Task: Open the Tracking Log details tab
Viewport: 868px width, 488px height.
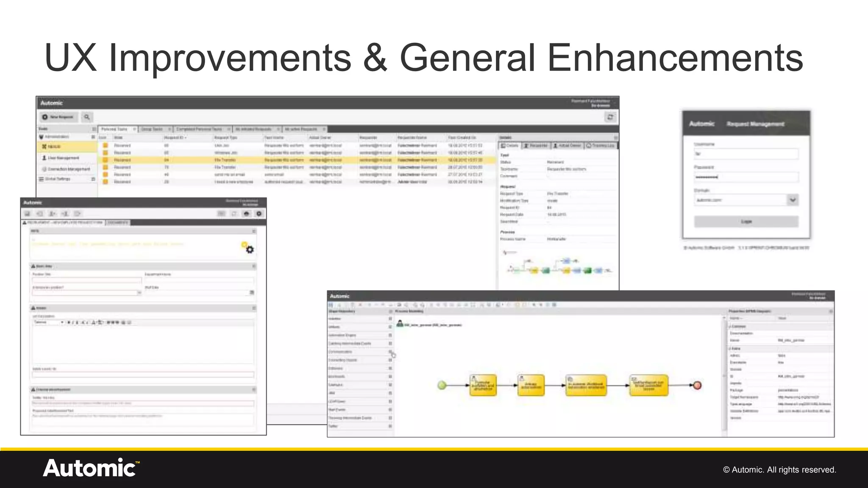Action: (x=601, y=146)
